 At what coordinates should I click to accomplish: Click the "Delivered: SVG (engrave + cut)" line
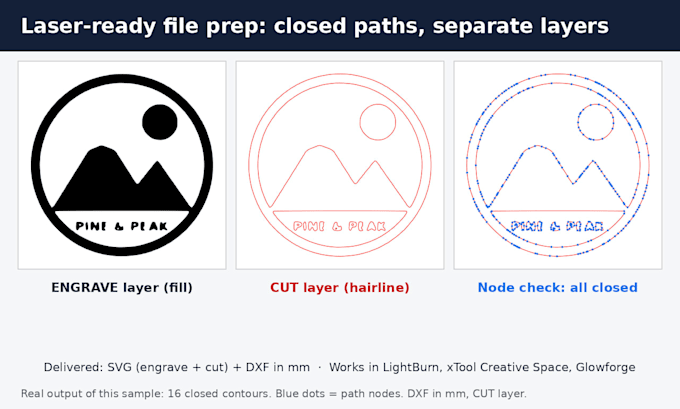340,367
